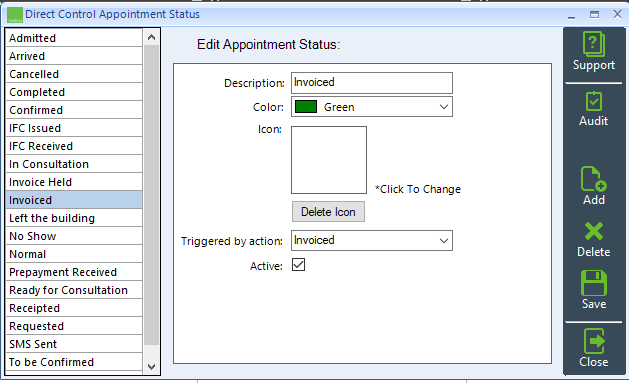This screenshot has height=383, width=629.
Task: Expand the Color dropdown
Action: 372,107
